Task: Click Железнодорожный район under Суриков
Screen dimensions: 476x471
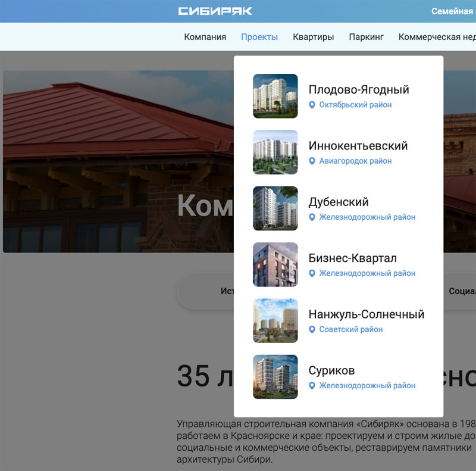Action: pos(367,386)
